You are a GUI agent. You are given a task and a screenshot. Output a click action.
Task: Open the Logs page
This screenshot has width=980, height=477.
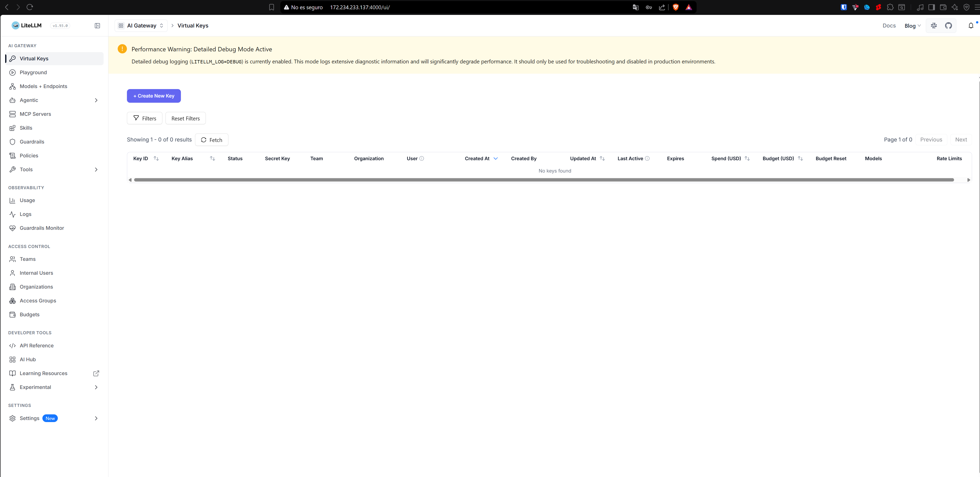[54, 214]
